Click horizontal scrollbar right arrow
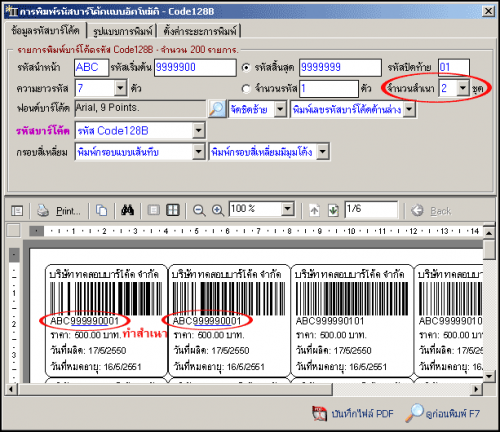Screen dimensions: 500x432 tap(476, 389)
